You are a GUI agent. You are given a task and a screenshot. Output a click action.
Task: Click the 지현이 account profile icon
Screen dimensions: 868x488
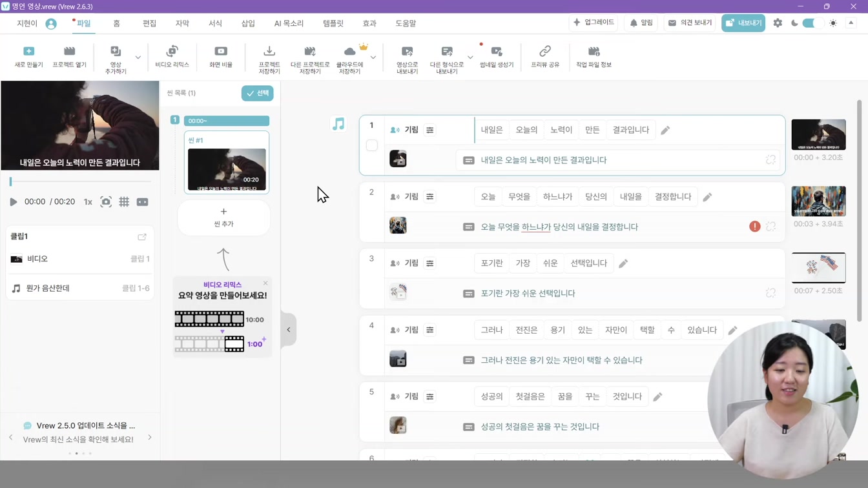click(51, 23)
